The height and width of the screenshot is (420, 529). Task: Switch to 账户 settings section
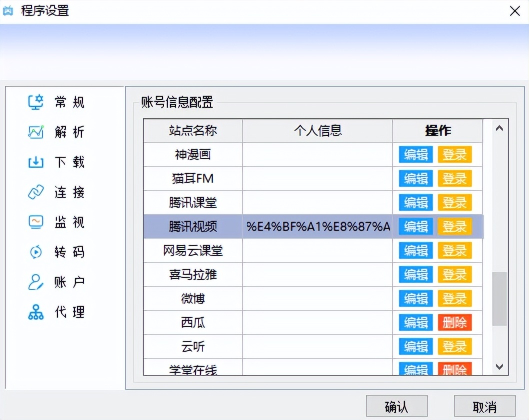click(x=69, y=282)
